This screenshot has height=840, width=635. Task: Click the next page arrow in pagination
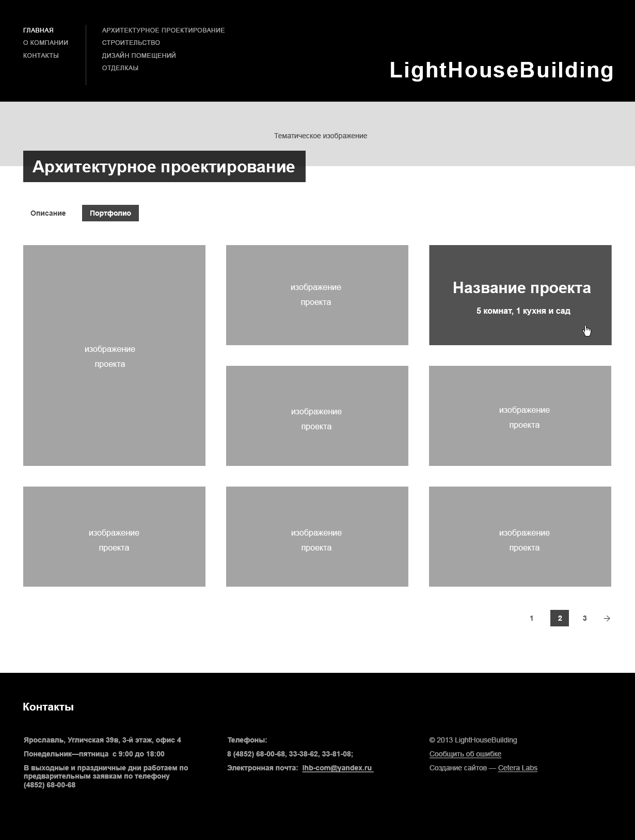coord(607,618)
